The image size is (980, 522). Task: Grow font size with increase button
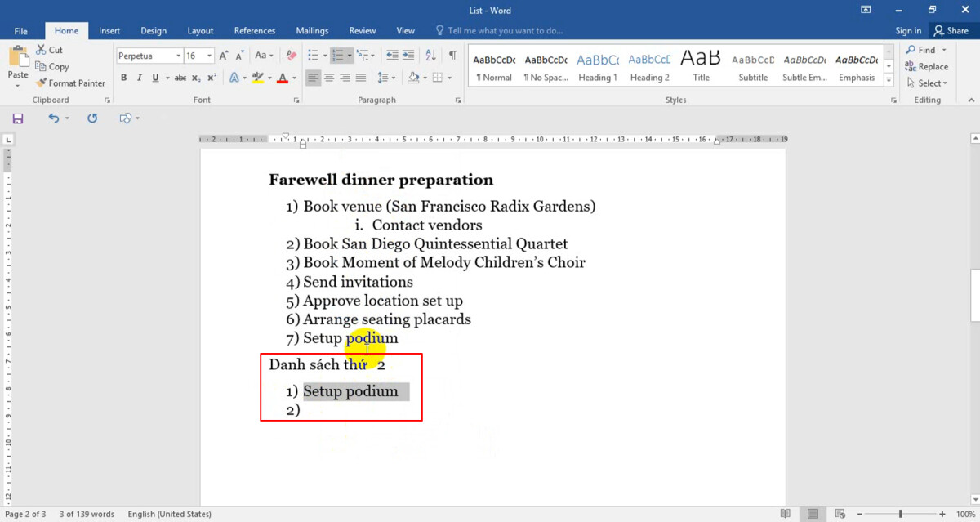(x=225, y=56)
